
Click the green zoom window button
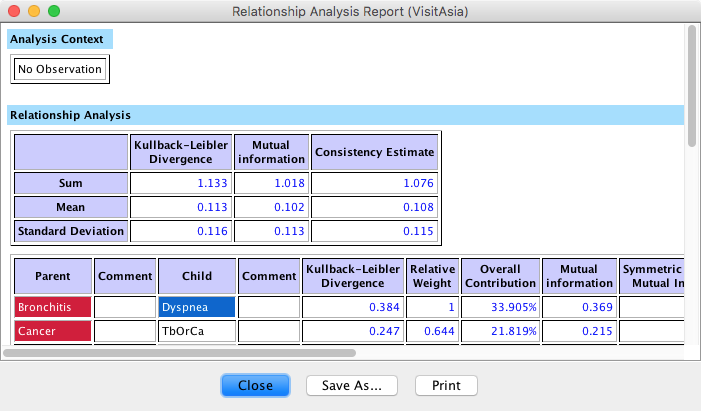54,13
